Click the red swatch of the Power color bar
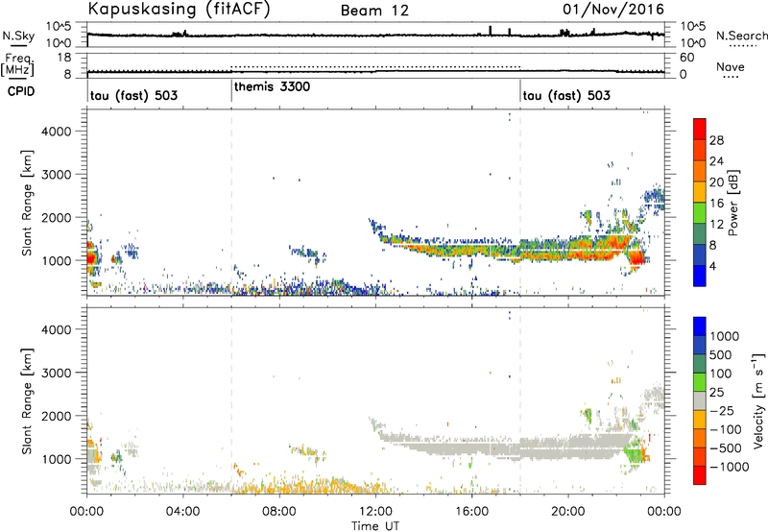Viewport: 768px width, 532px height. coord(700,129)
